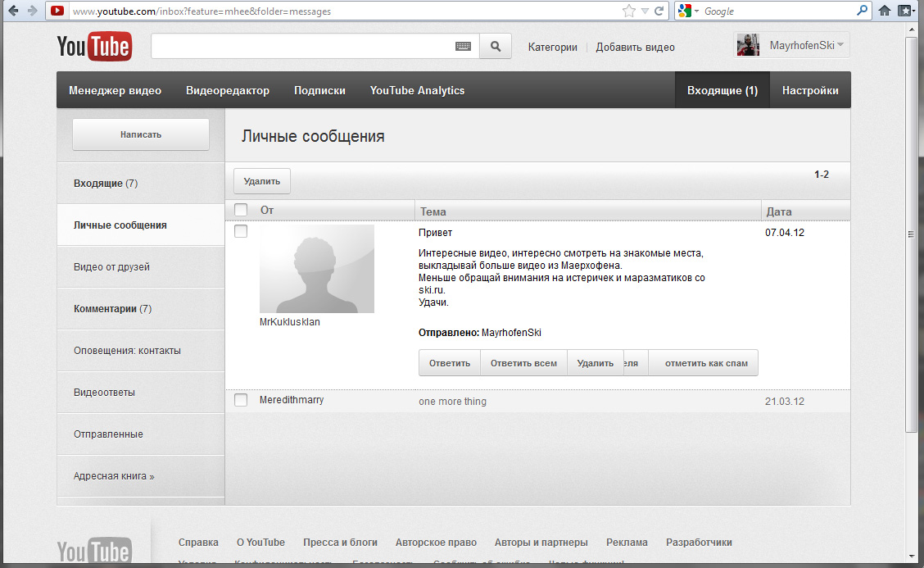The height and width of the screenshot is (568, 924).
Task: Open the Подписки tab
Action: click(319, 90)
